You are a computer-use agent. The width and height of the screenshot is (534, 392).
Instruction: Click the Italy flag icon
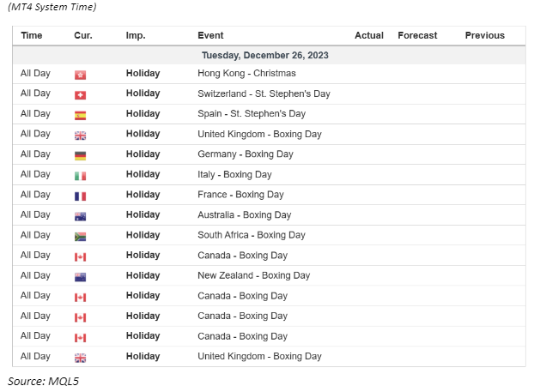[81, 175]
